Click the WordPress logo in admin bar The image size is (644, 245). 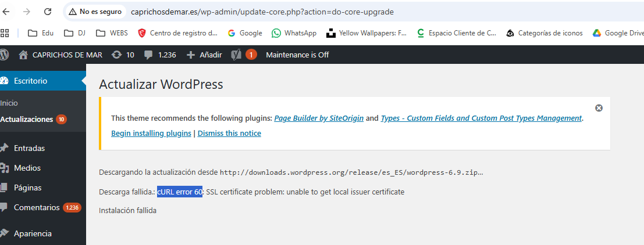4,55
